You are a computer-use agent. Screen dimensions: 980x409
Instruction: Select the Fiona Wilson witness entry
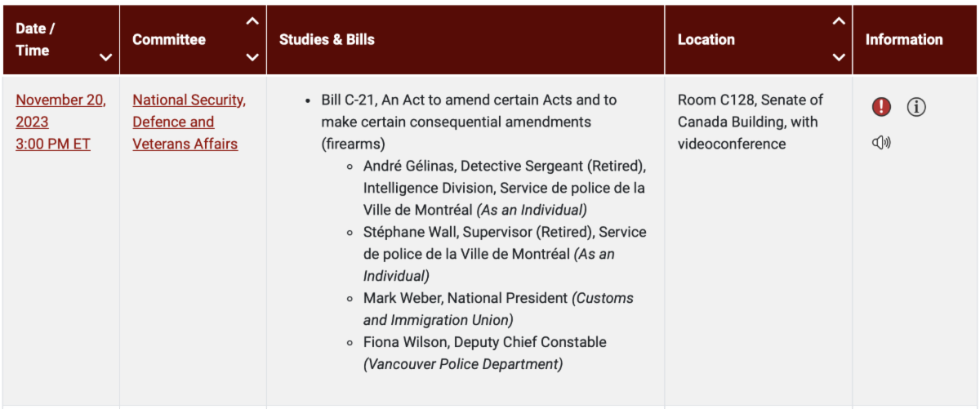(x=485, y=353)
